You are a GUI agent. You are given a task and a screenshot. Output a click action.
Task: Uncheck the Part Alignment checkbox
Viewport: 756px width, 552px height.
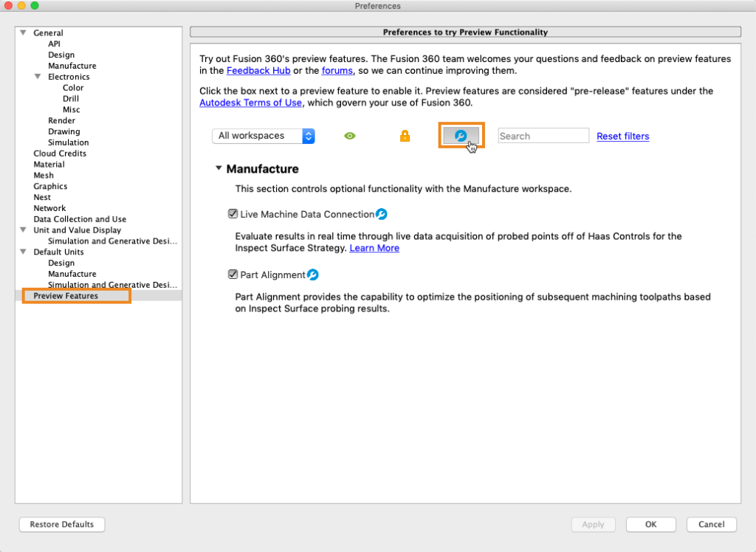point(233,275)
